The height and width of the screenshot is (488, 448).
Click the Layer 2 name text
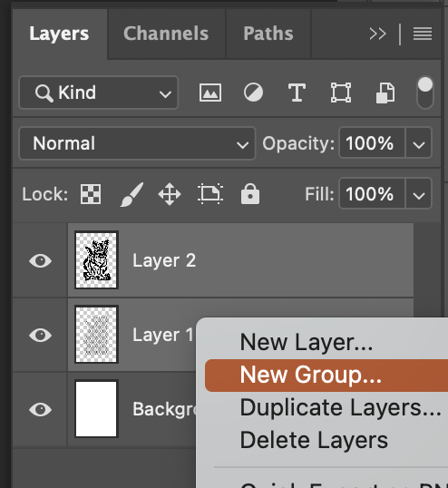(x=164, y=261)
